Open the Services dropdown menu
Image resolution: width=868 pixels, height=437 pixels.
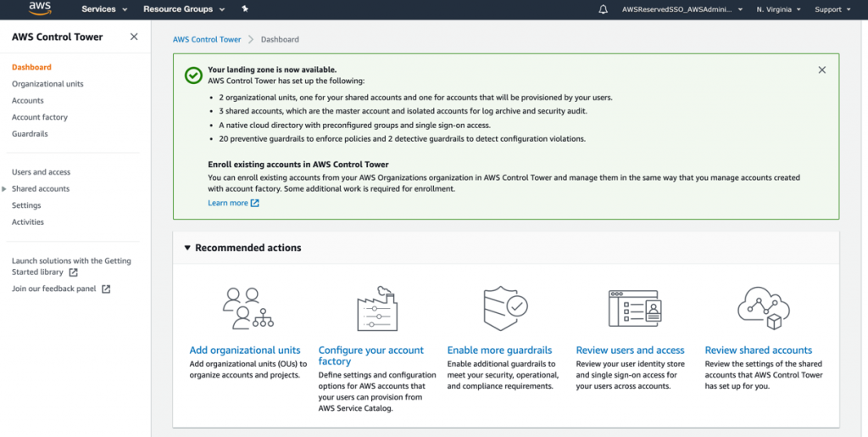(104, 9)
